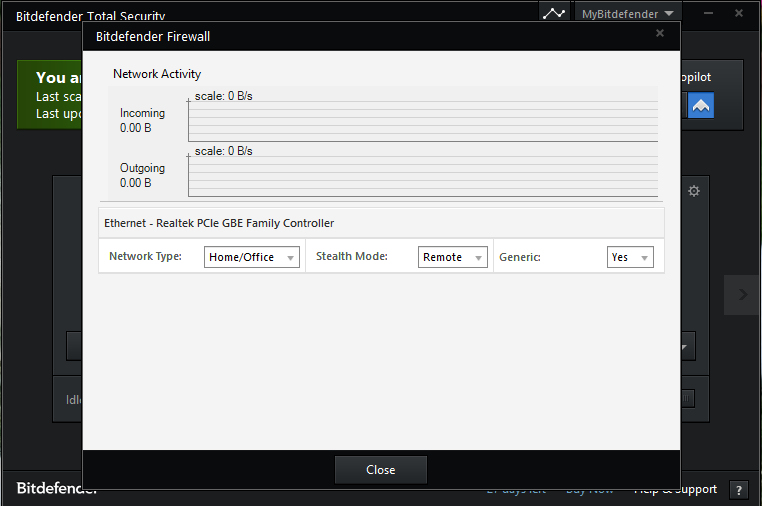Open the Generic Yes dropdown

pyautogui.click(x=630, y=257)
